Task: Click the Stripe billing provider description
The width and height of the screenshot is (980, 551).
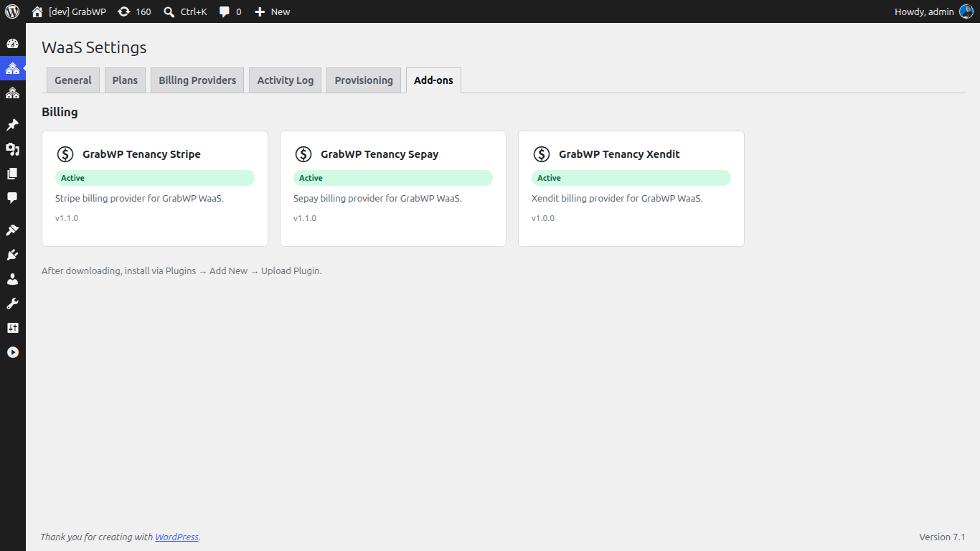Action: coord(139,198)
